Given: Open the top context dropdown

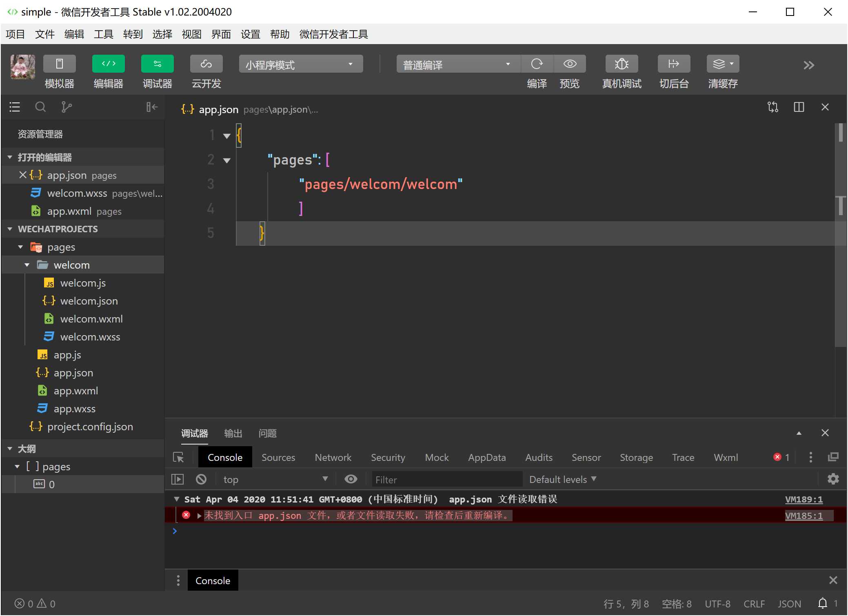Looking at the screenshot, I should click(x=275, y=479).
